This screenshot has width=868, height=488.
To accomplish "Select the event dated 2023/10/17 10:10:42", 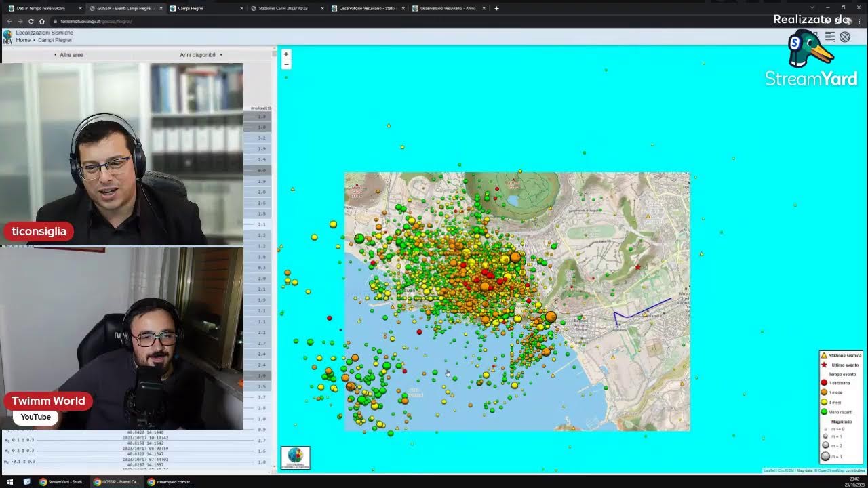I will point(146,438).
